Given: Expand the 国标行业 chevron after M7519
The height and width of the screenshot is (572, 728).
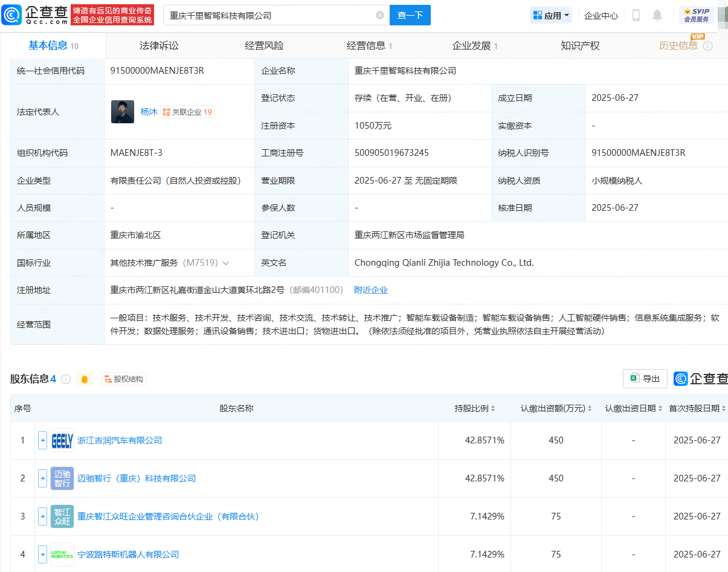Looking at the screenshot, I should pos(226,263).
